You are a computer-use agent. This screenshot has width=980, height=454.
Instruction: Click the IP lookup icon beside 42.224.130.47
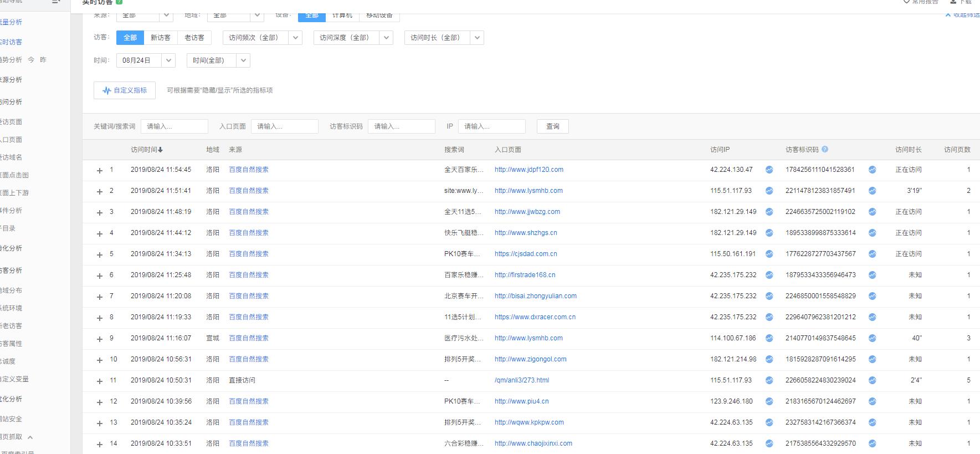pyautogui.click(x=769, y=170)
